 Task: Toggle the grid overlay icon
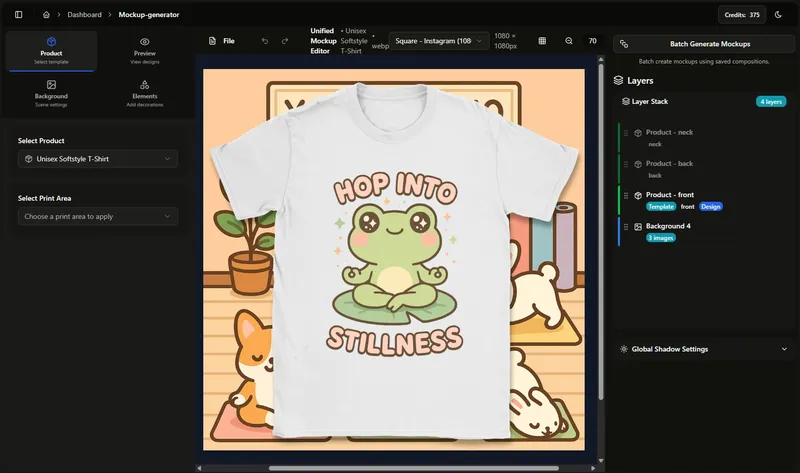coord(542,41)
